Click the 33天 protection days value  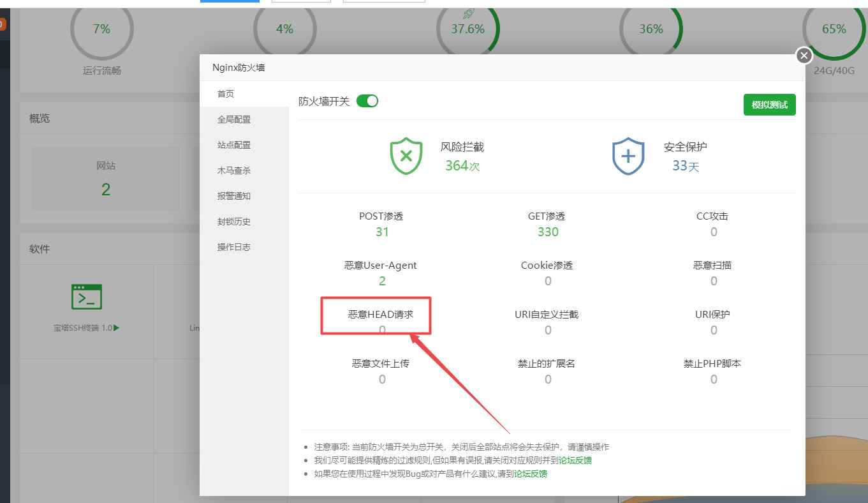(686, 166)
